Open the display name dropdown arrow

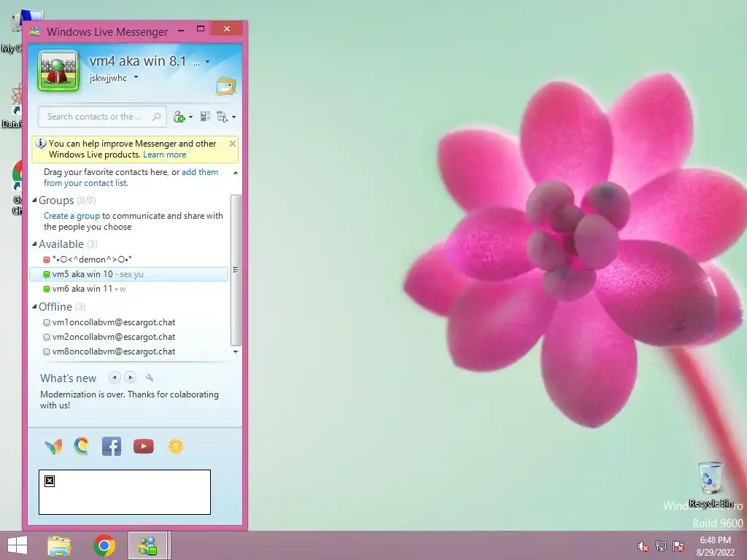tap(207, 62)
